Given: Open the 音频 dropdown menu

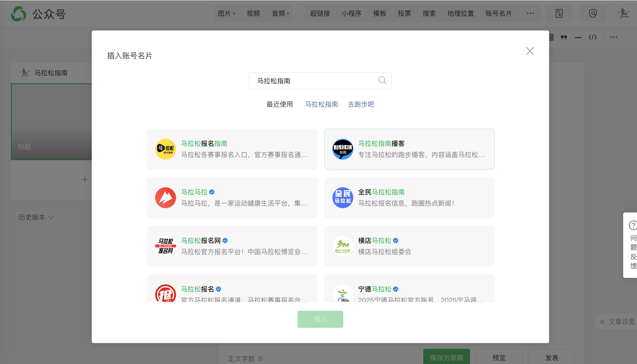Looking at the screenshot, I should (x=280, y=14).
